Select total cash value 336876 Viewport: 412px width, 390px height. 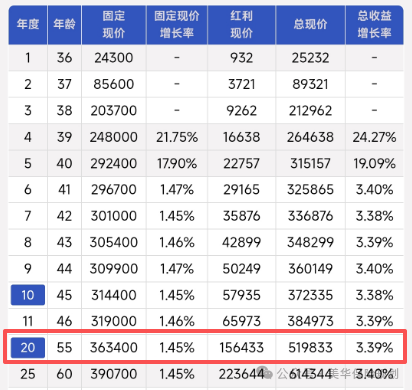tap(310, 216)
